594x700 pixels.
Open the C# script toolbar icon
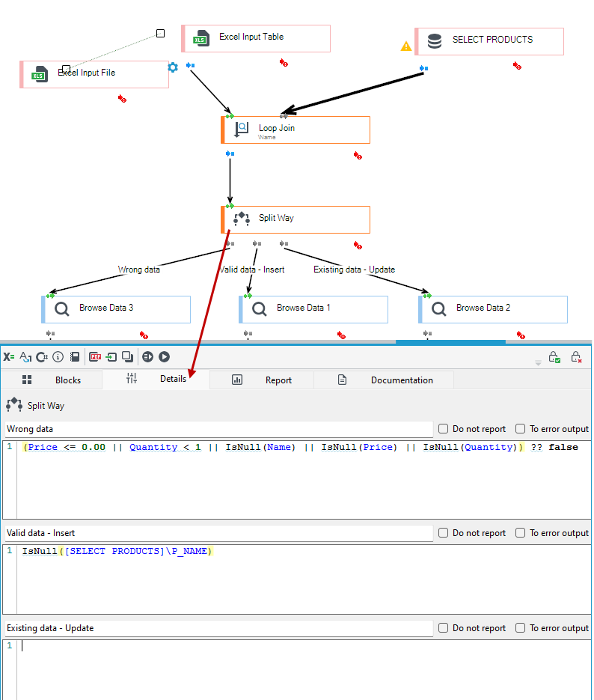pos(42,356)
